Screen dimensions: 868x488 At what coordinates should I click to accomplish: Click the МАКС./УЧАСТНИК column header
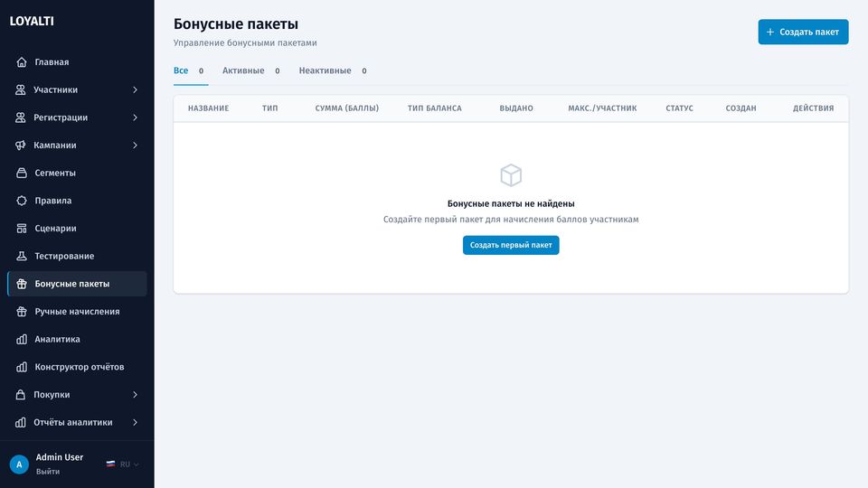tap(602, 108)
